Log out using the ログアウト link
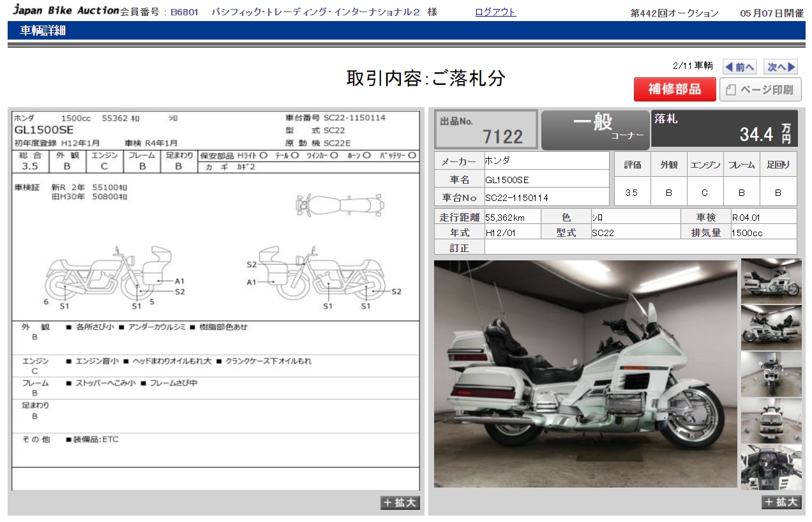Image resolution: width=812 pixels, height=522 pixels. [495, 12]
